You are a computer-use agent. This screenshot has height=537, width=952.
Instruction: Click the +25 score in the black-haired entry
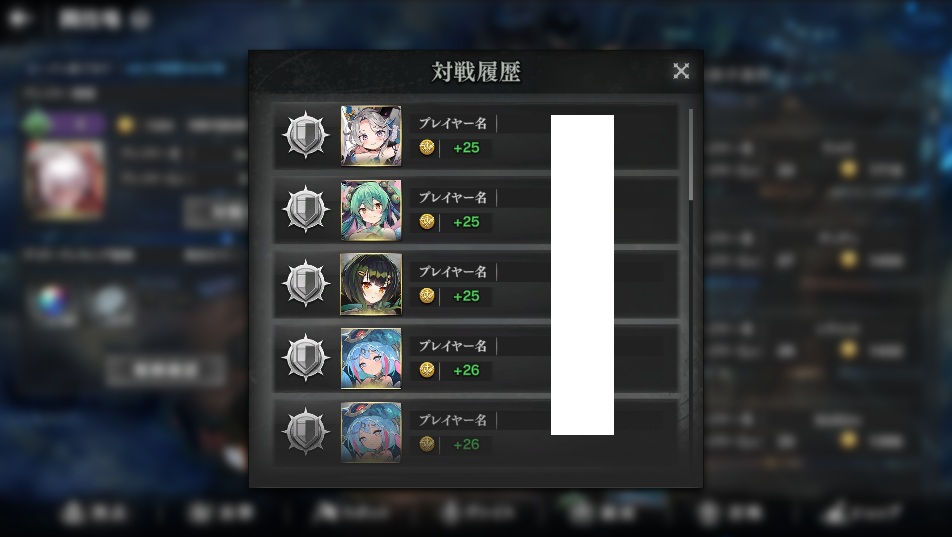466,296
